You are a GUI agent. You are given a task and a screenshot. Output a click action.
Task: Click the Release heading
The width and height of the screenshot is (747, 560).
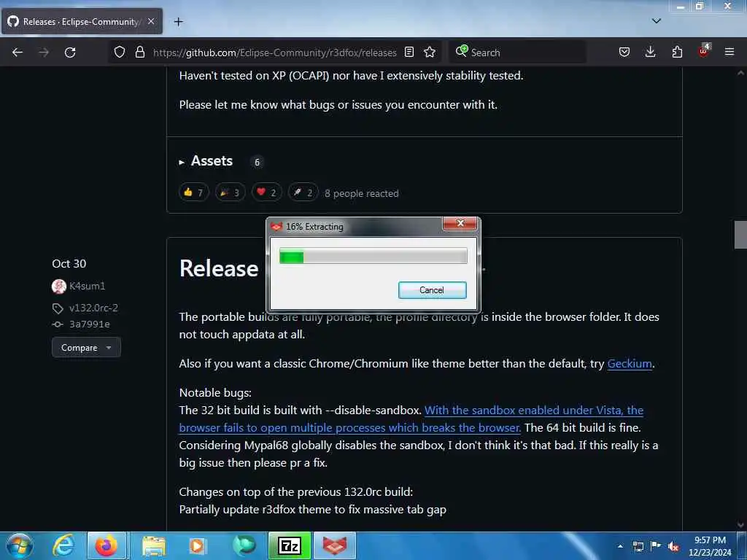tap(219, 268)
